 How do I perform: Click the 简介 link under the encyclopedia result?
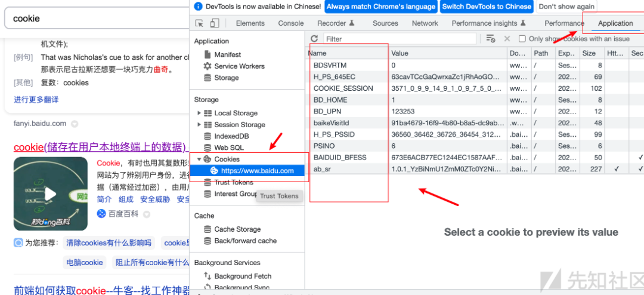(104, 199)
